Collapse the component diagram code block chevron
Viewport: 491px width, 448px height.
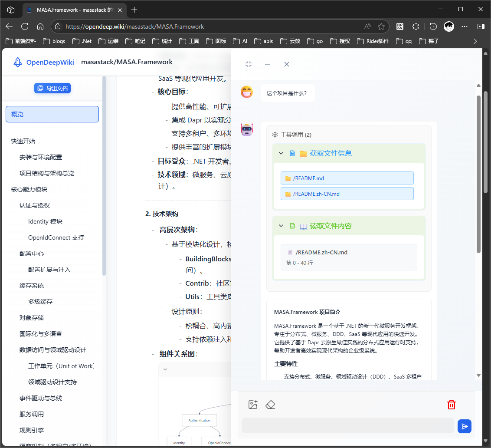tap(165, 369)
